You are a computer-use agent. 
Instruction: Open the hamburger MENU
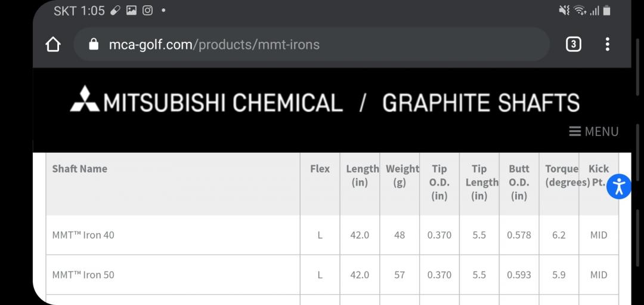pos(594,131)
